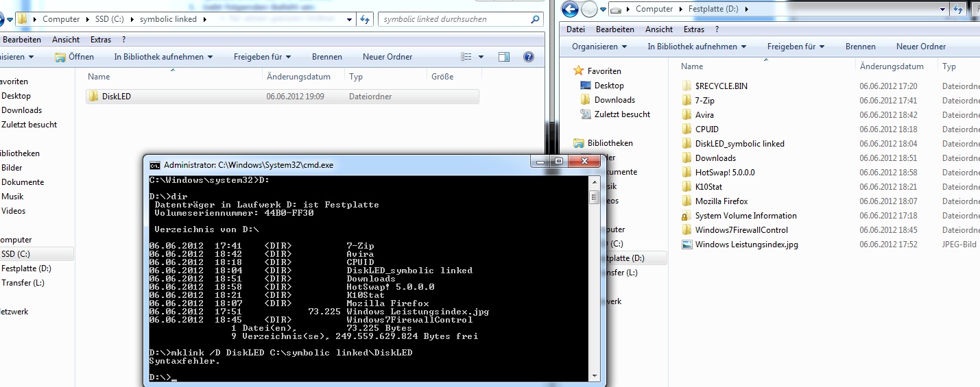Open the view options dropdown arrow in left Explorer
Viewport: 980px width, 387px height.
point(481,57)
